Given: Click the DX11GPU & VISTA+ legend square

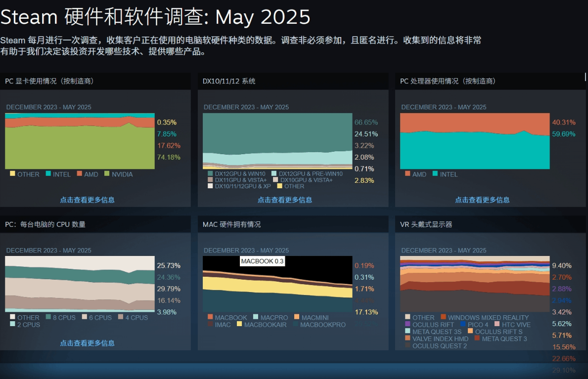Looking at the screenshot, I should coord(210,180).
